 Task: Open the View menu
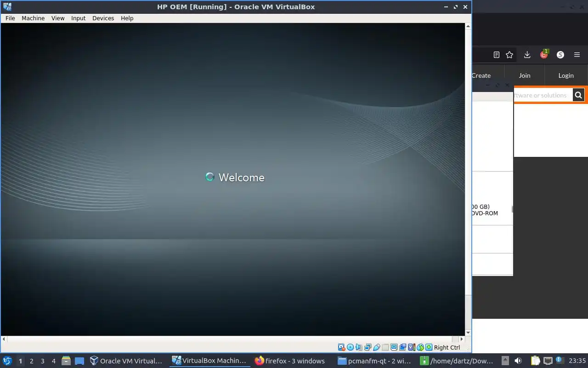click(58, 18)
